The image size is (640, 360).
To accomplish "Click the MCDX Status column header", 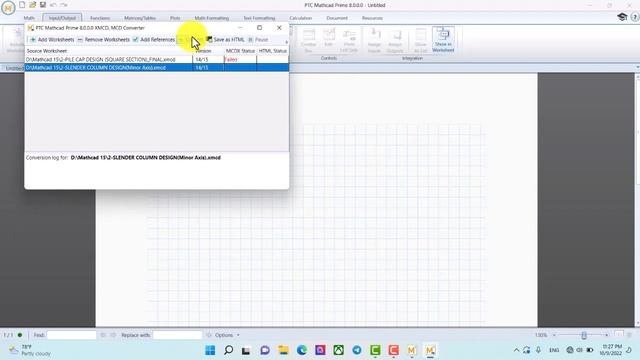I will click(x=240, y=51).
